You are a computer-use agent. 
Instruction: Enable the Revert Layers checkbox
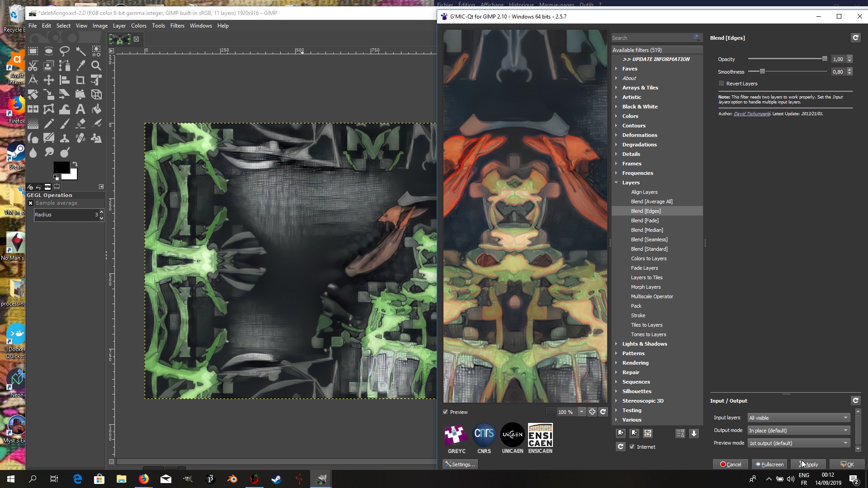pyautogui.click(x=722, y=84)
